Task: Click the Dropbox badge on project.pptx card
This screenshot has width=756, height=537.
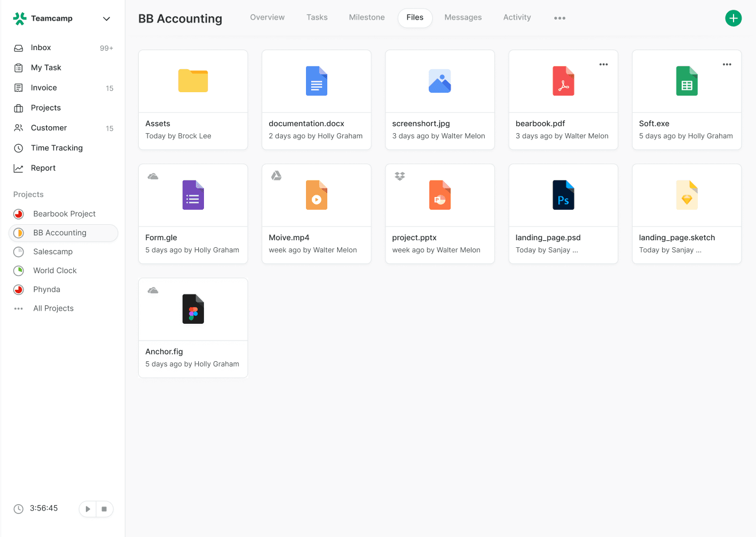Action: click(x=399, y=175)
